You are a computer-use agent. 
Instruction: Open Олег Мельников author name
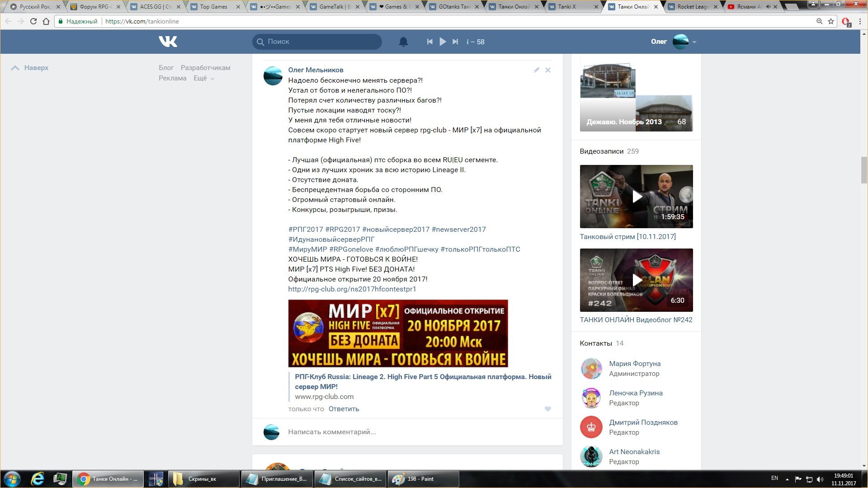click(316, 70)
